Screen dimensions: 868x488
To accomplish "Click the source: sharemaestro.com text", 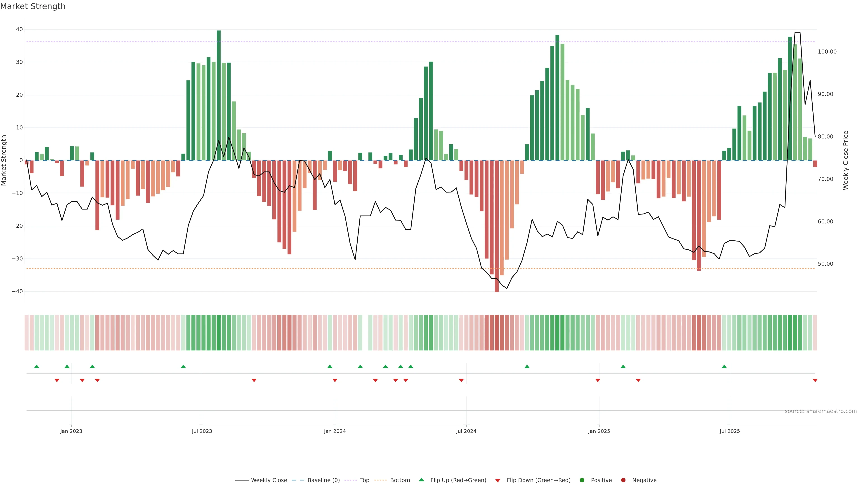I will coord(821,411).
